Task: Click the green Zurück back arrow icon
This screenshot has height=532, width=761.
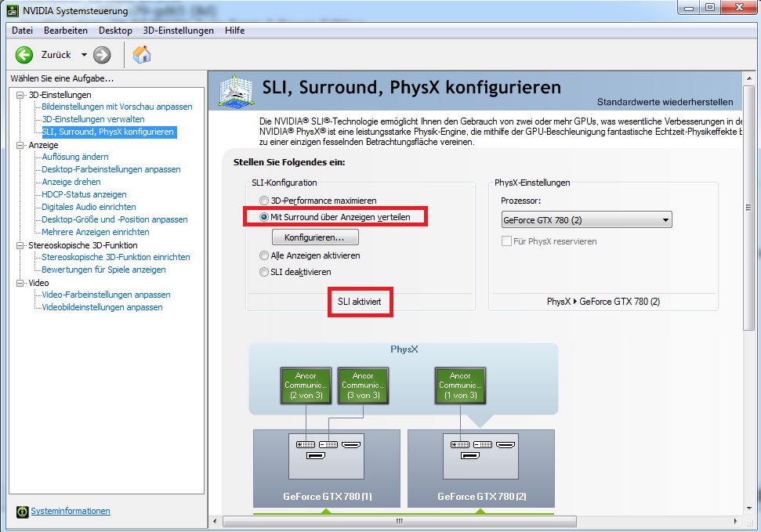Action: click(24, 55)
